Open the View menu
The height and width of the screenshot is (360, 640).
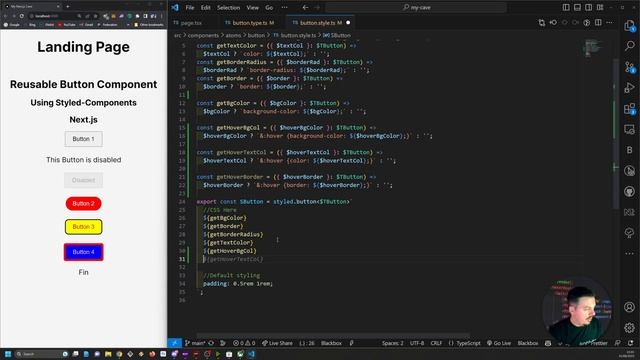coord(253,7)
